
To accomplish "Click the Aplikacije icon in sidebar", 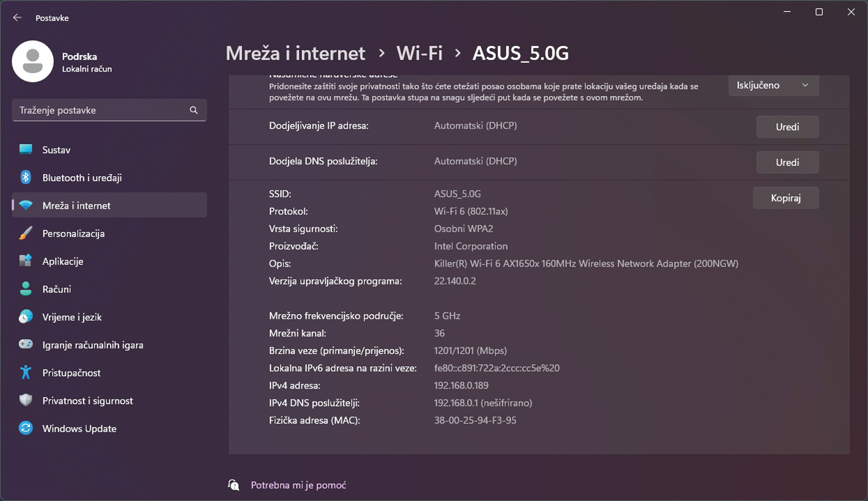I will coord(26,261).
